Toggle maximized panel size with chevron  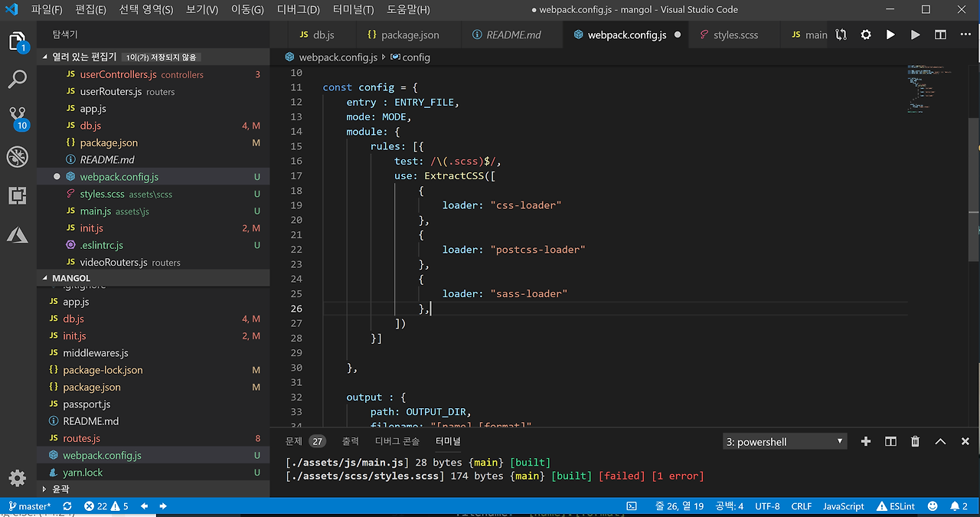[x=940, y=441]
